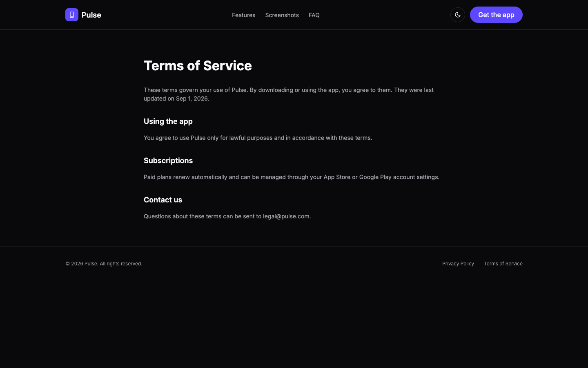Click the Pulse phone logo icon
Image resolution: width=588 pixels, height=368 pixels.
(x=72, y=15)
